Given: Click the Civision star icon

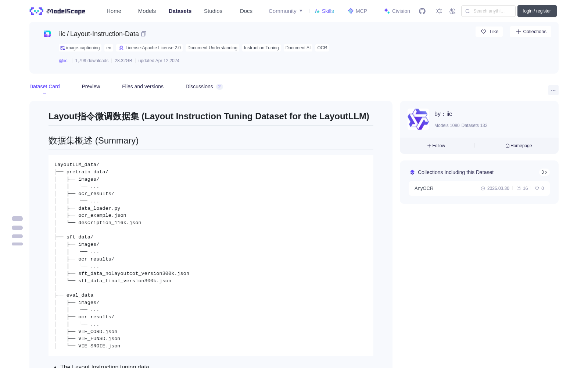Looking at the screenshot, I should 387,11.
